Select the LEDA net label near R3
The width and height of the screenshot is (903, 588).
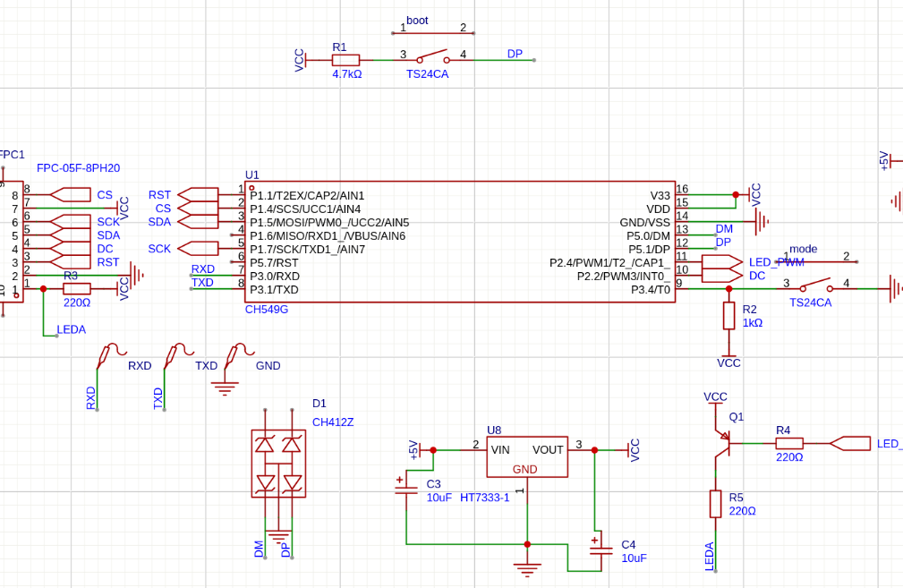tap(72, 329)
